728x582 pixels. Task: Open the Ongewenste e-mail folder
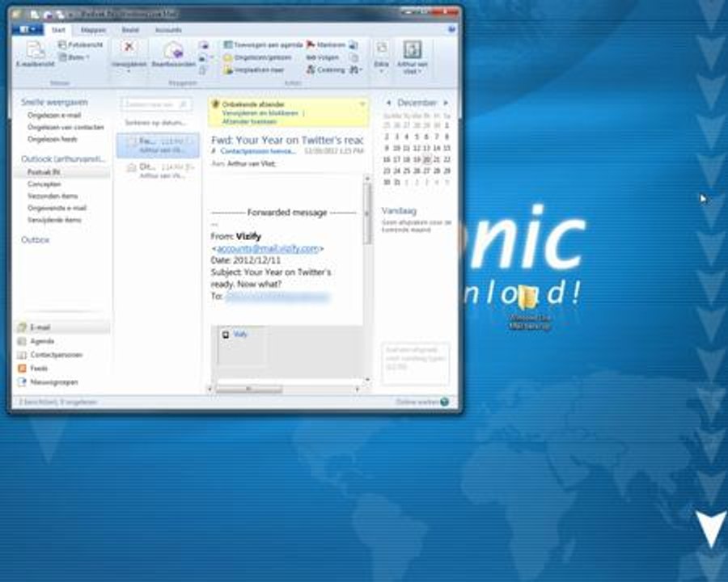coord(57,208)
